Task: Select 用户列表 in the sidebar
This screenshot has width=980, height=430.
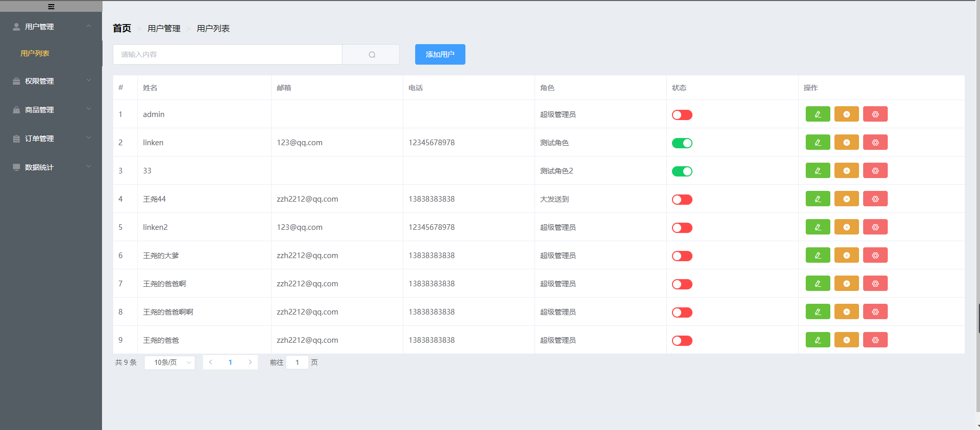Action: (x=35, y=53)
